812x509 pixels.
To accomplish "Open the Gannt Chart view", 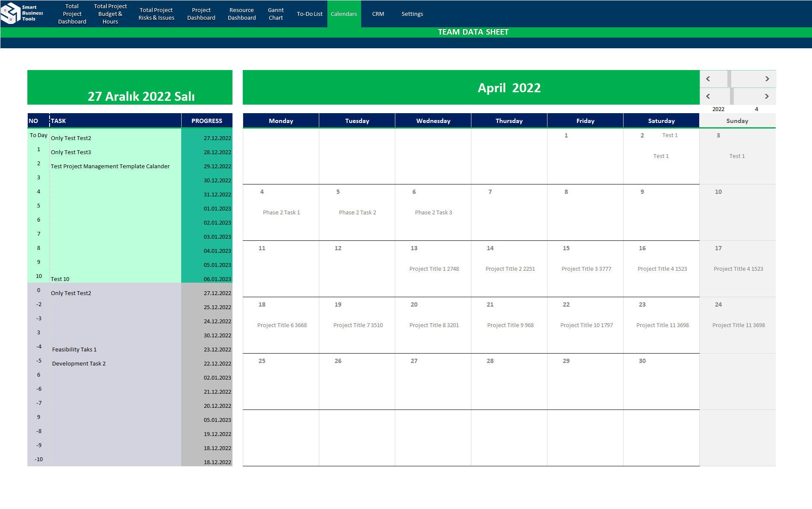I will 276,13.
